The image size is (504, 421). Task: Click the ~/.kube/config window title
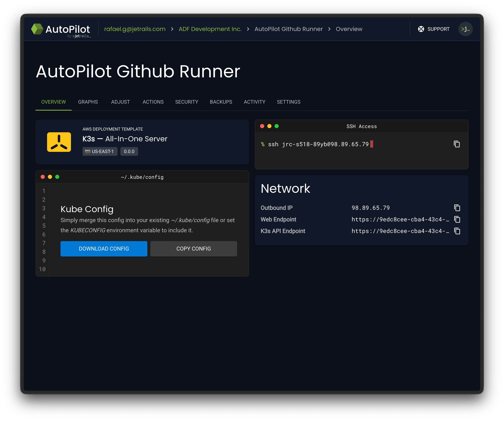142,177
